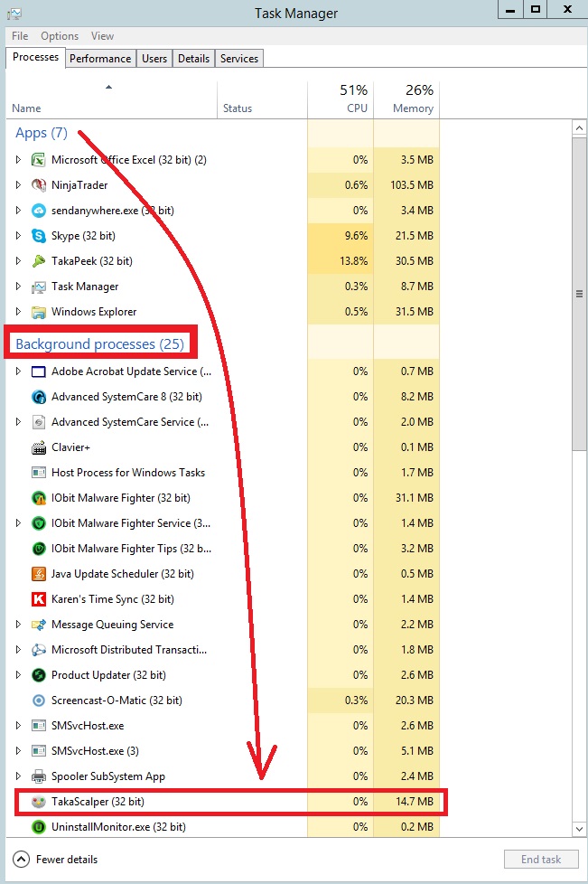Image resolution: width=588 pixels, height=884 pixels.
Task: Click the Spooler SubSystem App printer icon
Action: point(39,776)
